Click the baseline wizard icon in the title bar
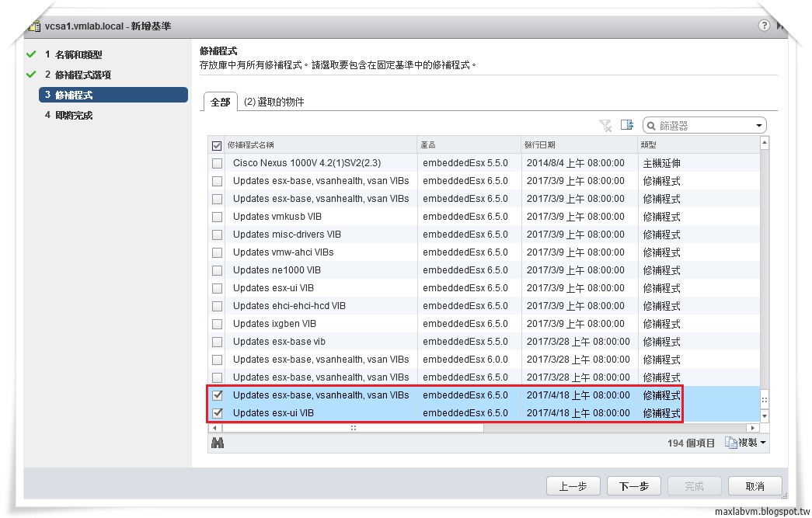This screenshot has width=812, height=518. click(33, 24)
